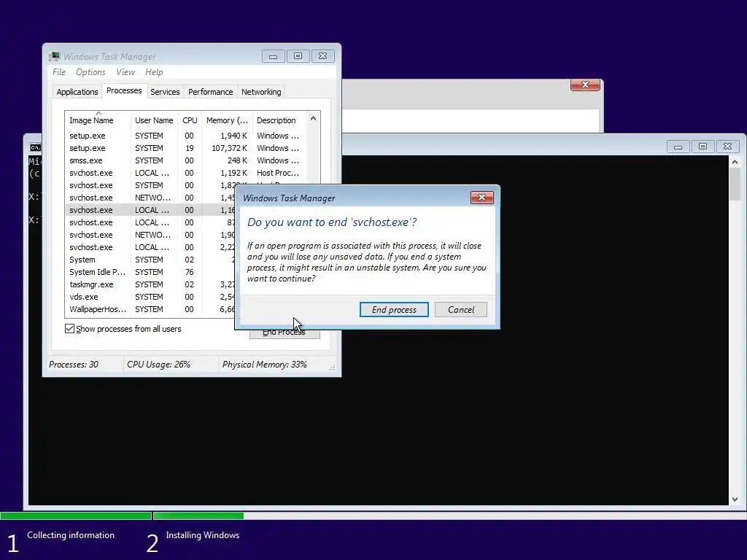747x560 pixels.
Task: Minimize the command prompt window
Action: tap(678, 147)
